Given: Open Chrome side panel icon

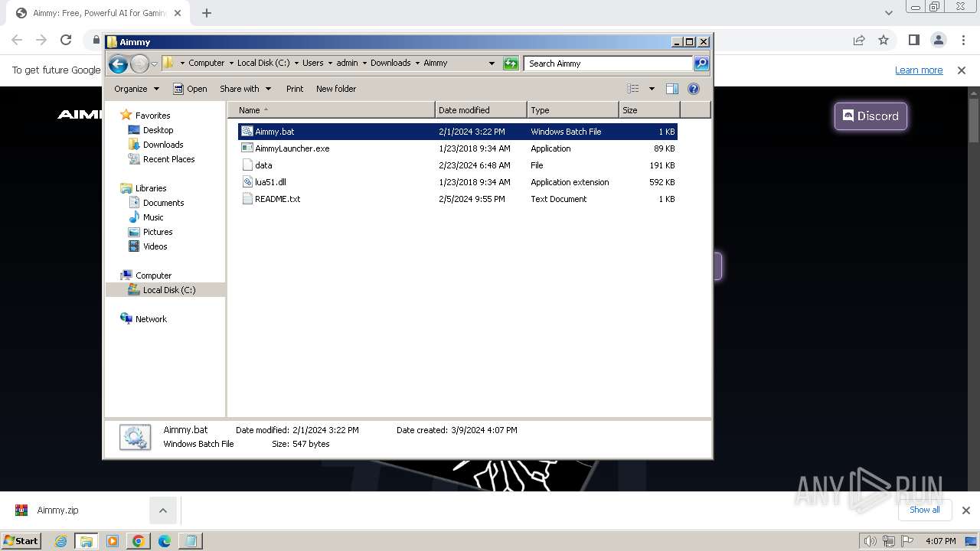Looking at the screenshot, I should [913, 40].
